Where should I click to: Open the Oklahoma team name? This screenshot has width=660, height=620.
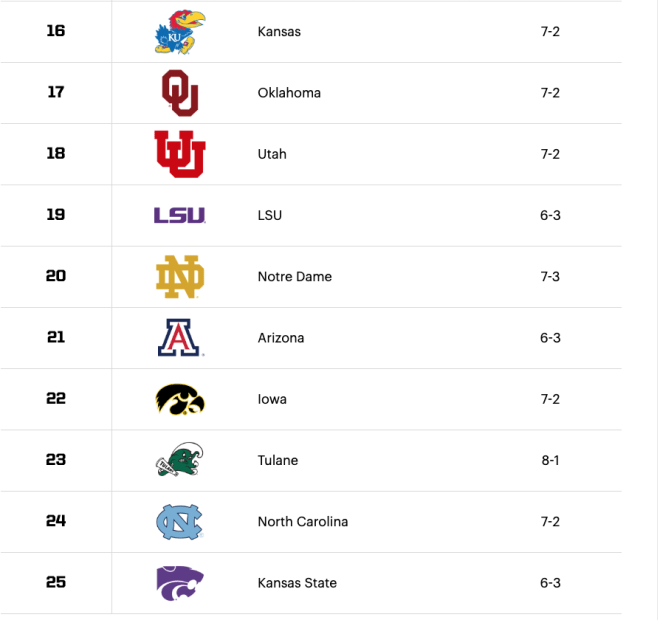[289, 93]
